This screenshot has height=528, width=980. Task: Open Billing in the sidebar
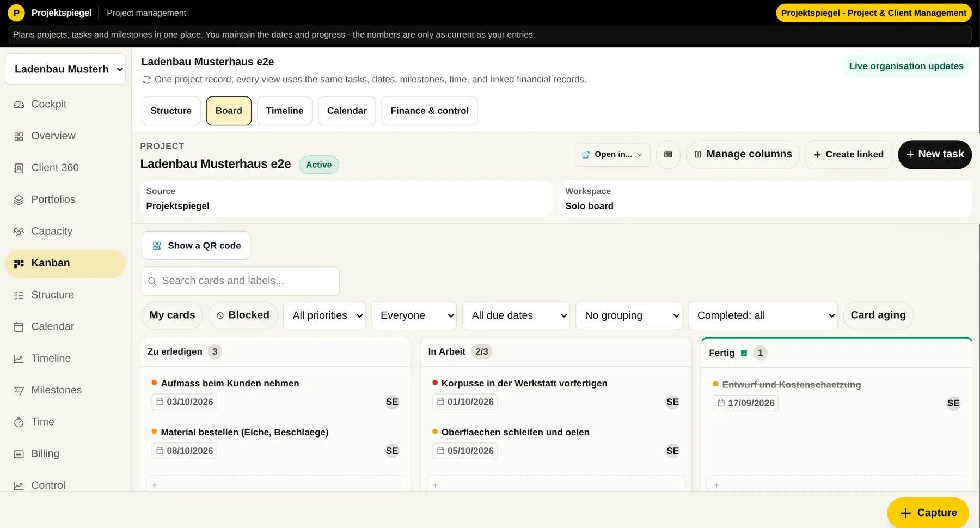[65, 453]
